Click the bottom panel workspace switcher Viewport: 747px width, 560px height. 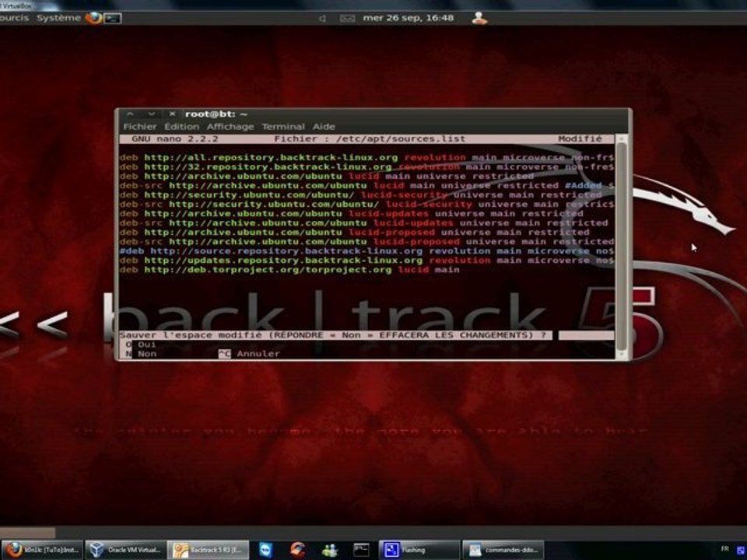pos(28,532)
